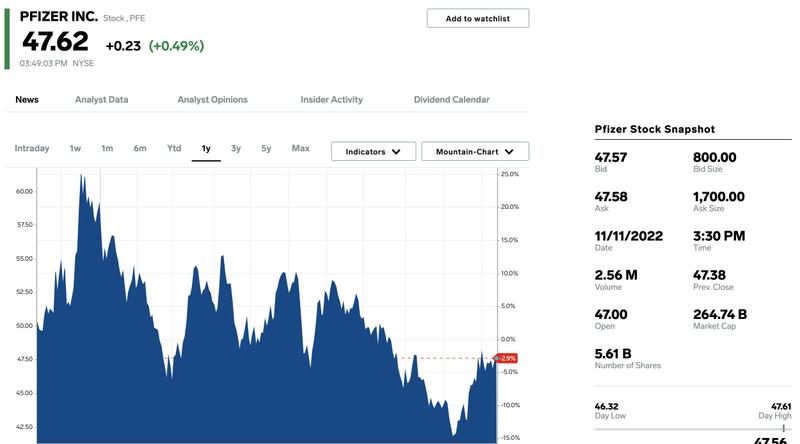The height and width of the screenshot is (444, 800).
Task: Click the 03:49:03 PM NYSE timestamp
Action: [x=57, y=63]
